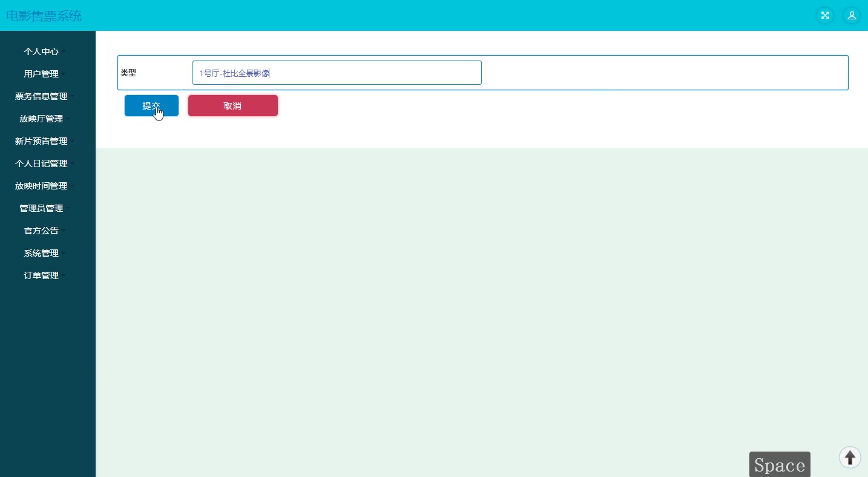This screenshot has width=868, height=477.
Task: Expand the 票务信息管理 menu
Action: point(45,96)
